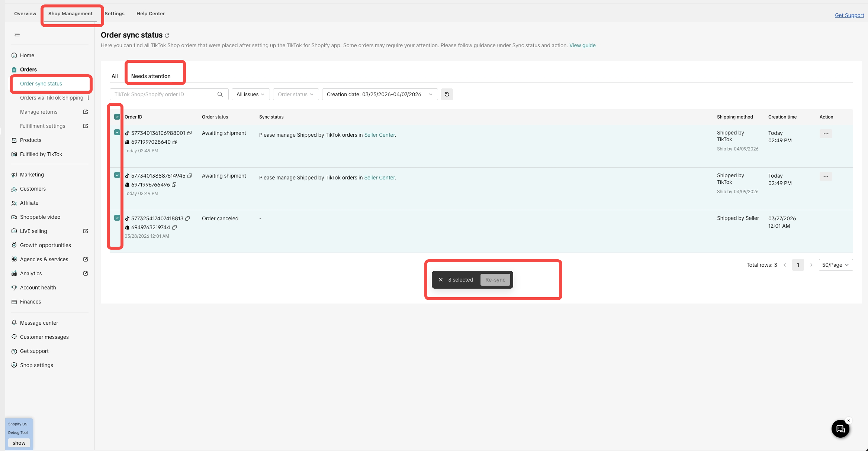Click the Home house icon

coord(14,55)
